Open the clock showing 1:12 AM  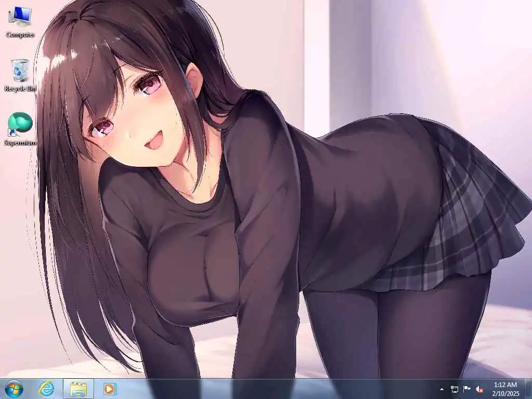tap(506, 389)
